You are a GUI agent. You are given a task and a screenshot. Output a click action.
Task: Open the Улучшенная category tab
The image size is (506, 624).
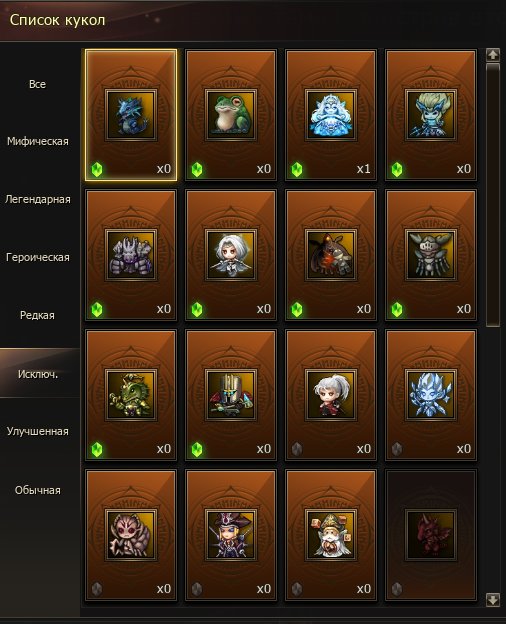click(38, 431)
